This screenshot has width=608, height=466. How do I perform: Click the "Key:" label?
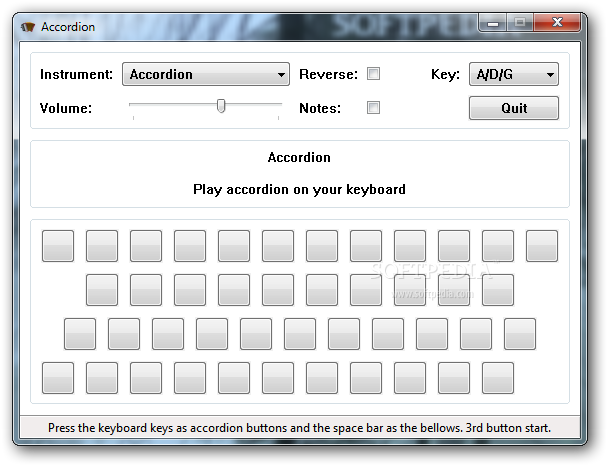click(x=445, y=74)
